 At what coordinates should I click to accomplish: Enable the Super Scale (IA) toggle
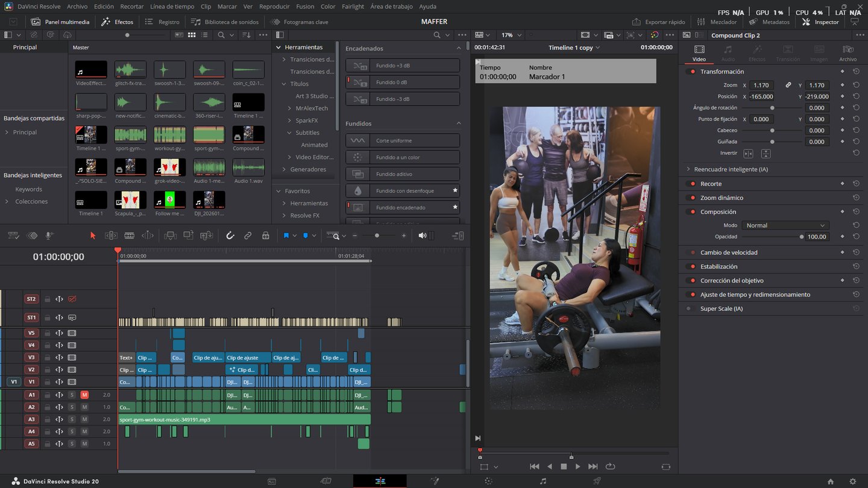(690, 308)
